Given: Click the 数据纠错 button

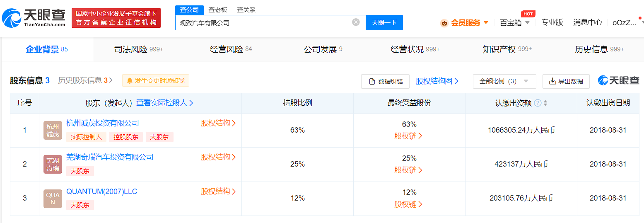Looking at the screenshot, I should (386, 81).
